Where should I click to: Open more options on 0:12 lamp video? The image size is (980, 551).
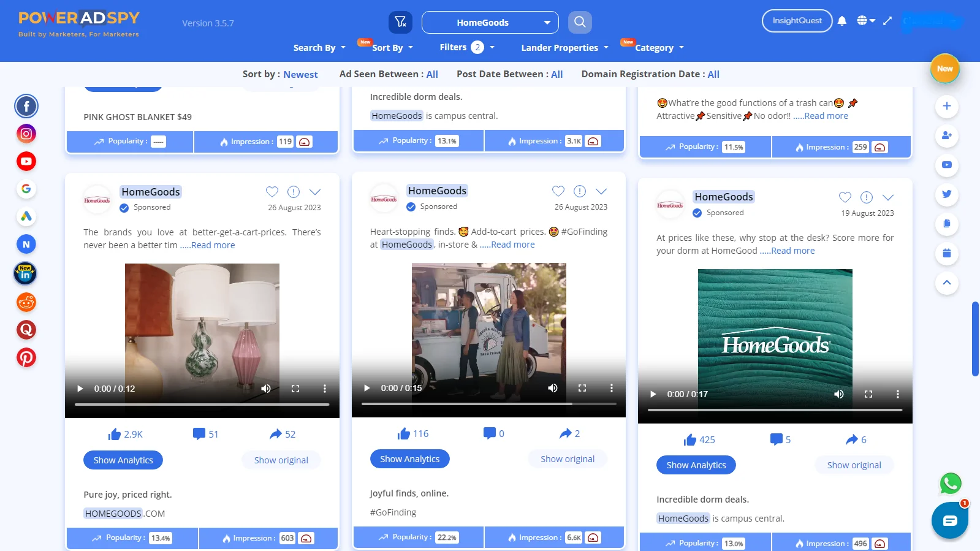tap(325, 389)
